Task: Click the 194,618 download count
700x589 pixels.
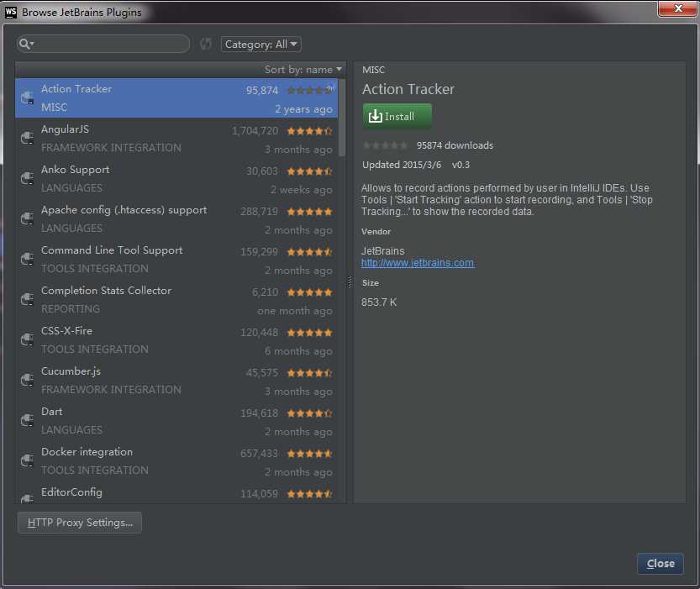Action: 260,413
